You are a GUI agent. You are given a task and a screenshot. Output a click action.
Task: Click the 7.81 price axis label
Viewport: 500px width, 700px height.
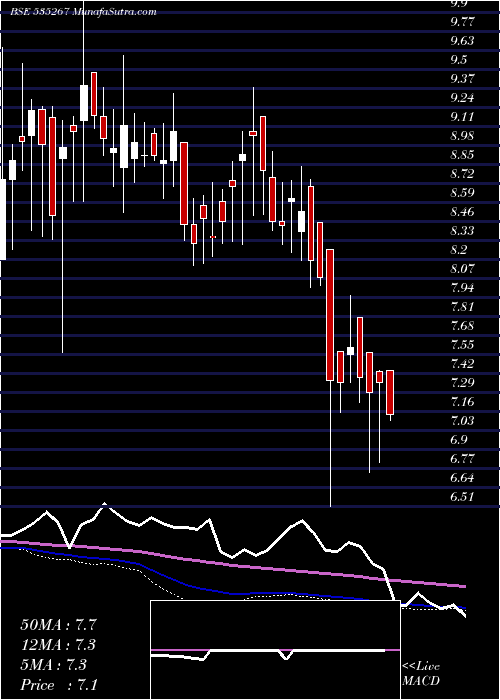[462, 307]
